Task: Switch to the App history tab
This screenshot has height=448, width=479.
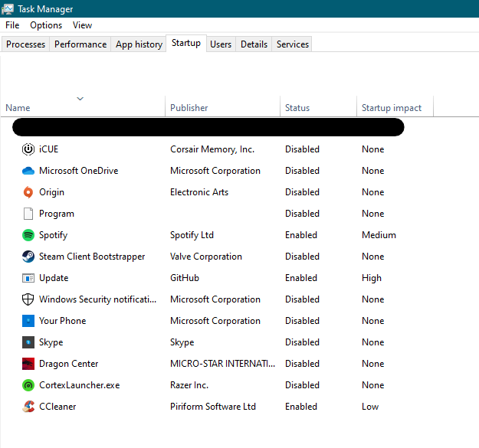Action: click(139, 44)
